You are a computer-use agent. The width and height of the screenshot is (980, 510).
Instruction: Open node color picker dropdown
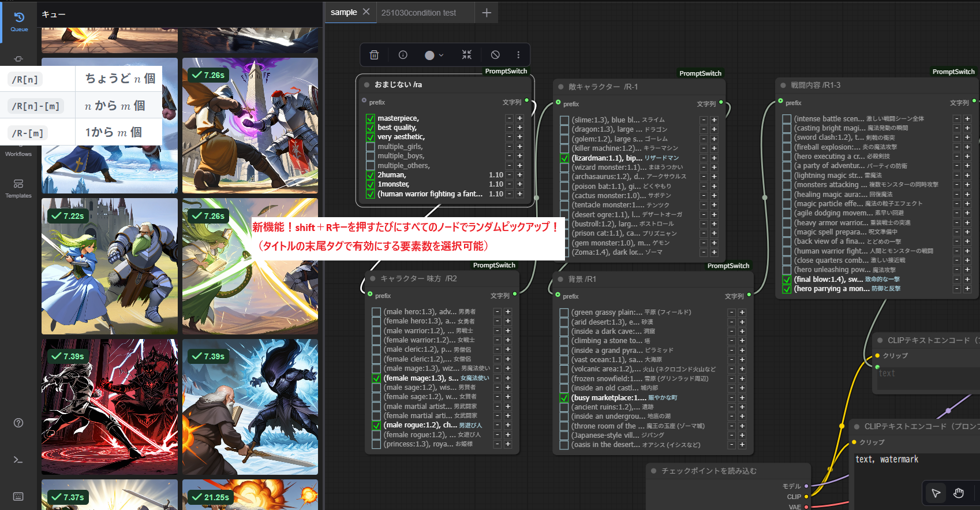pos(434,55)
